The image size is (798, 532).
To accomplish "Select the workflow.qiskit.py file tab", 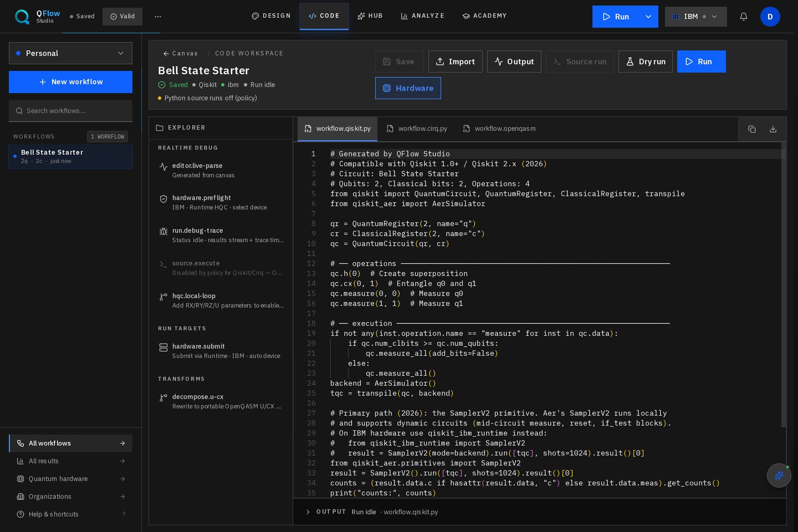I will pyautogui.click(x=337, y=129).
